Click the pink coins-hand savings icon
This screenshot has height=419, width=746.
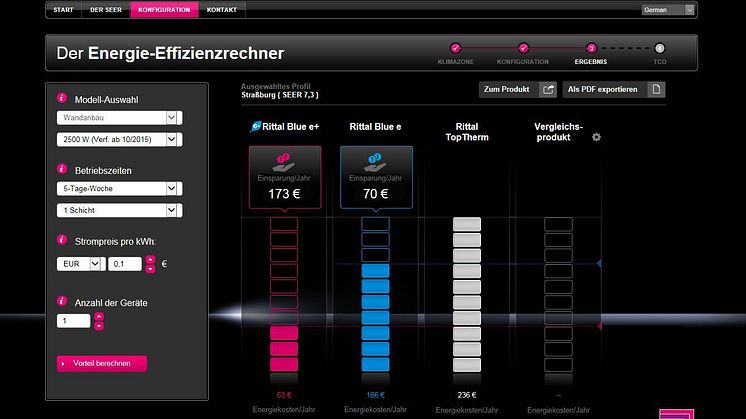[284, 162]
